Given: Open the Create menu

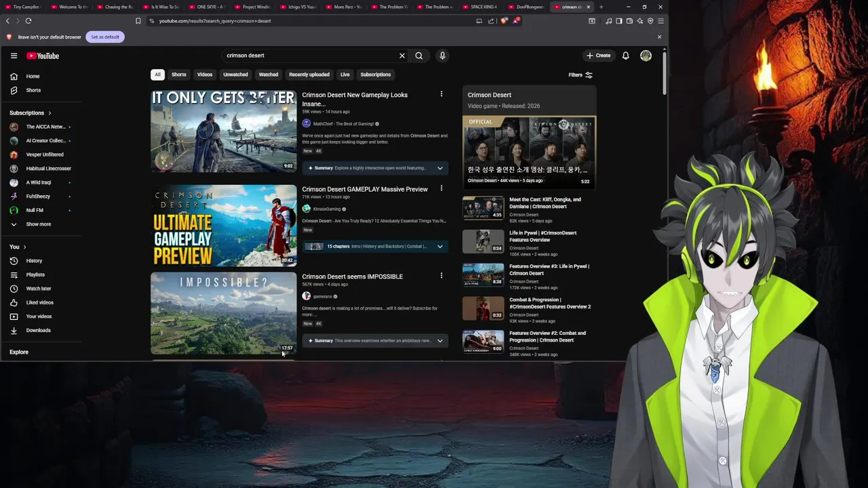Looking at the screenshot, I should (599, 56).
